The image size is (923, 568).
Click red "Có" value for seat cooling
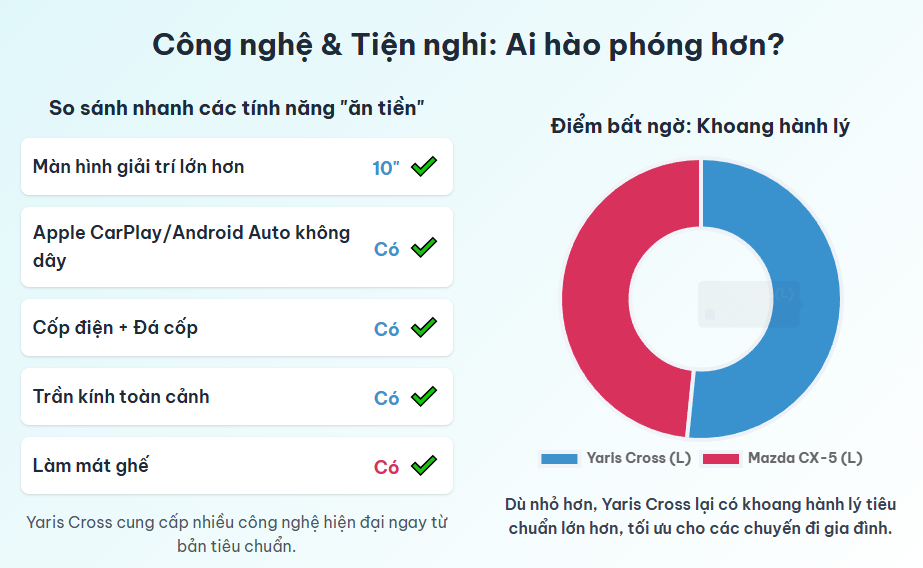click(x=386, y=467)
